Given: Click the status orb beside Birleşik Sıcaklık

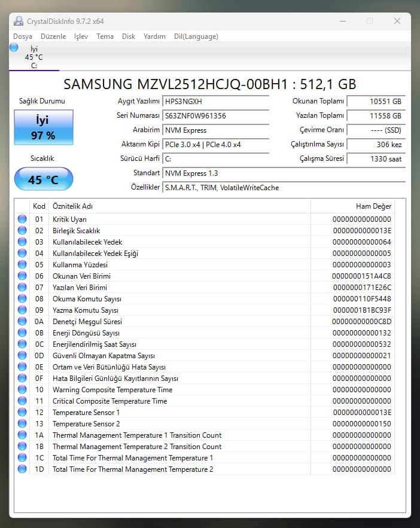Looking at the screenshot, I should [22, 231].
